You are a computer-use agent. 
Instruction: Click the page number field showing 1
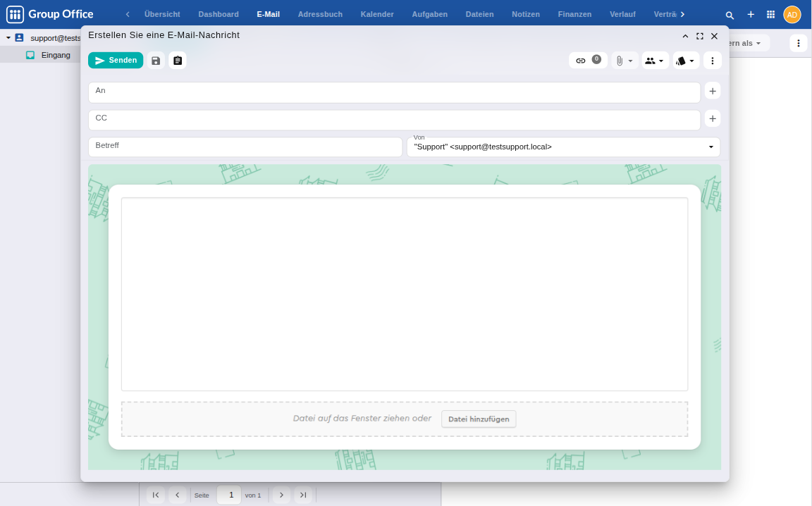229,495
